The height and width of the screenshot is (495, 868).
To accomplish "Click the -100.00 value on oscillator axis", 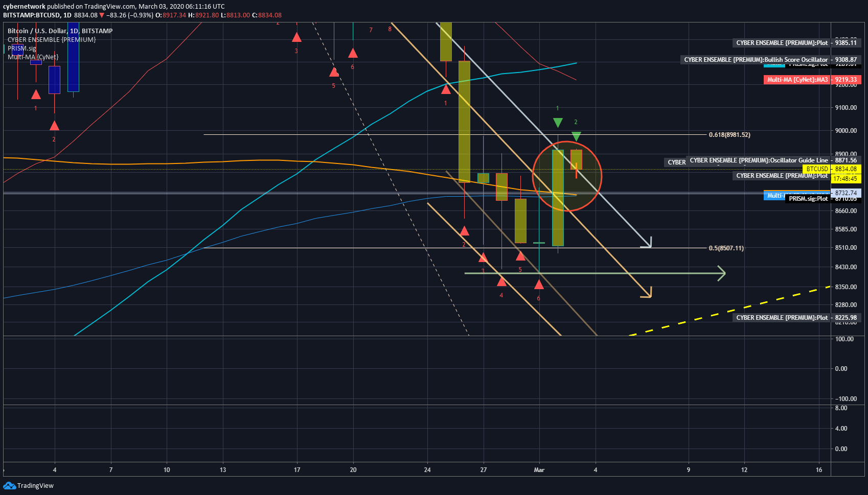I will [846, 399].
